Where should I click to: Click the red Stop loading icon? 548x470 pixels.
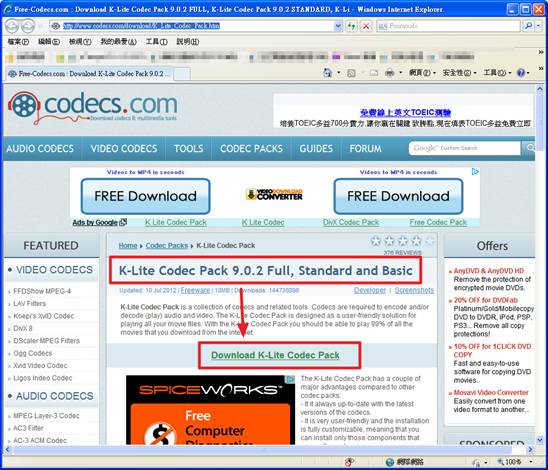coord(366,26)
